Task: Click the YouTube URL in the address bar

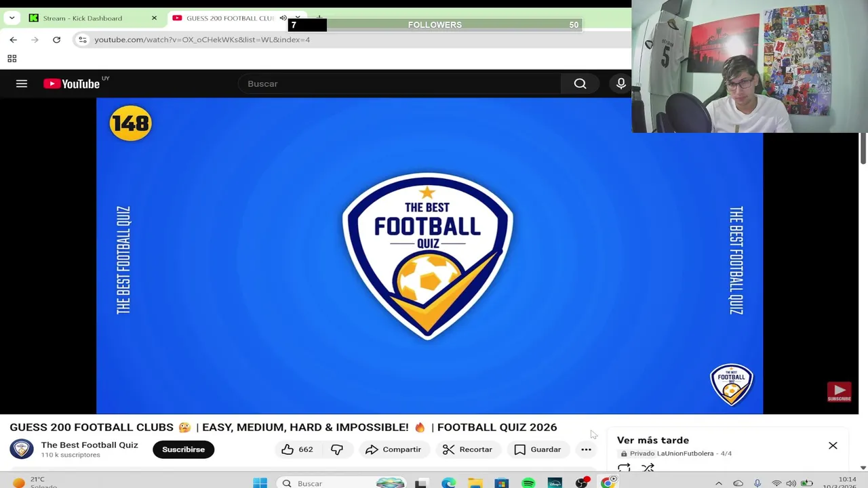Action: point(202,40)
